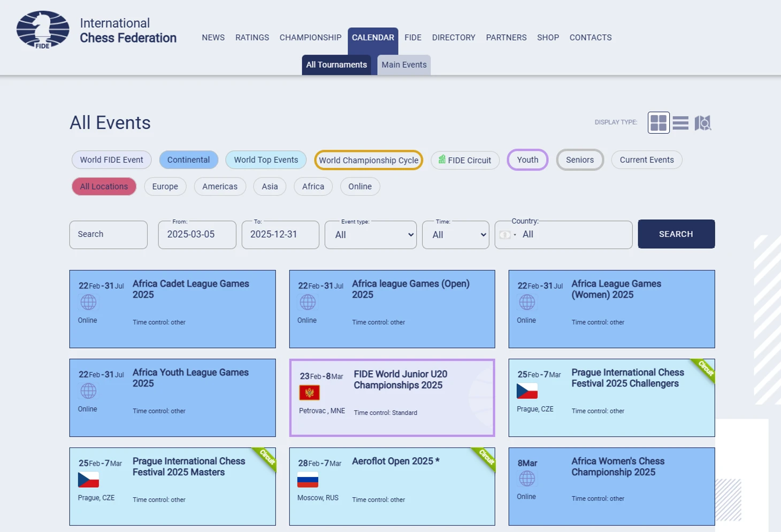Toggle the Youth filter chip
This screenshot has width=781, height=532.
[x=527, y=160]
